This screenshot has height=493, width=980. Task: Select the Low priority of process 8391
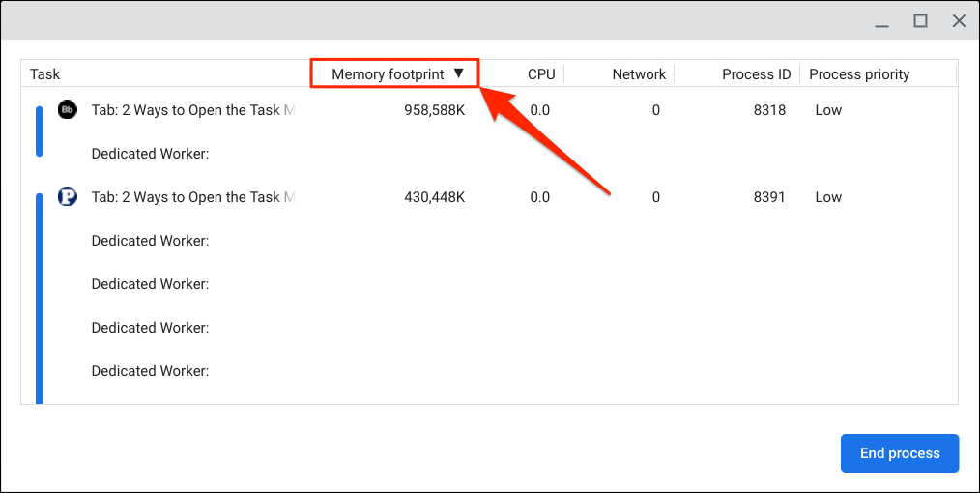(x=828, y=197)
